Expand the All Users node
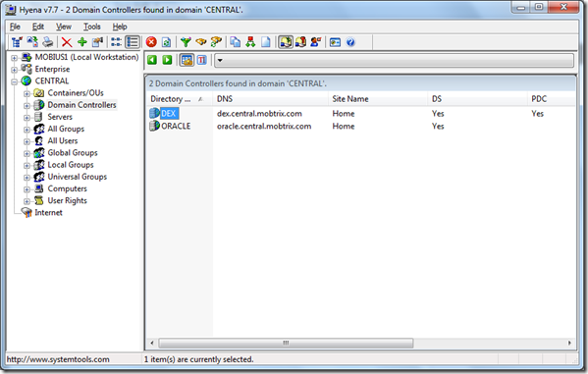The height and width of the screenshot is (374, 588). point(27,141)
